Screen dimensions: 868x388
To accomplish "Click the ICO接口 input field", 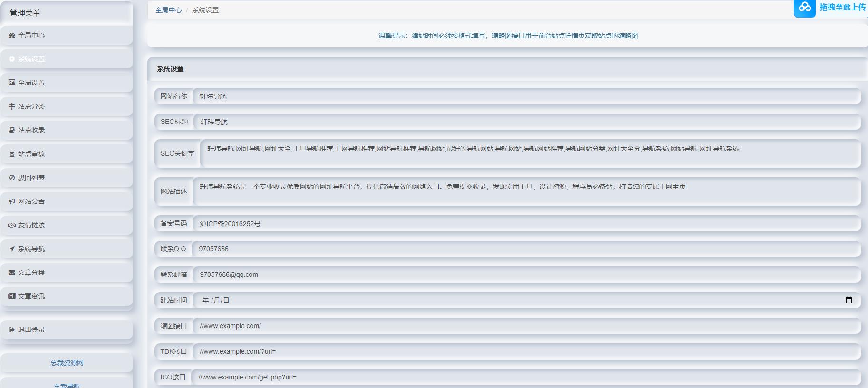I will 526,377.
